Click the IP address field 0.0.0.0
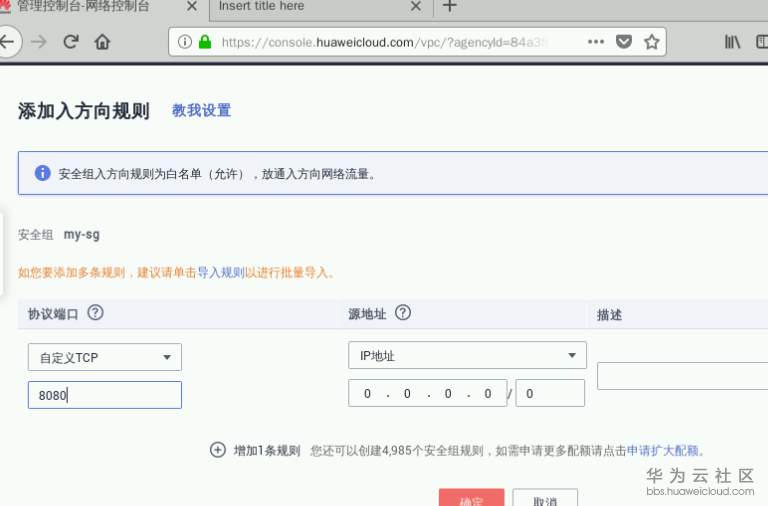 click(427, 393)
